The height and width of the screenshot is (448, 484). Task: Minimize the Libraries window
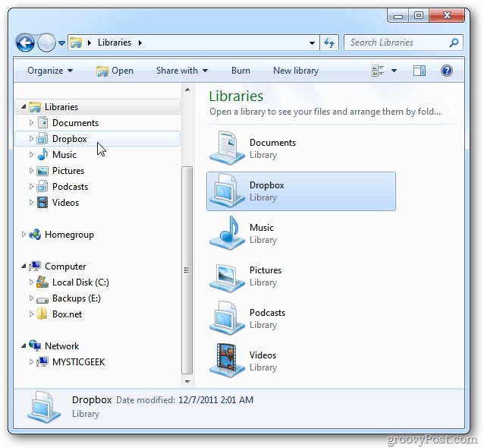398,15
